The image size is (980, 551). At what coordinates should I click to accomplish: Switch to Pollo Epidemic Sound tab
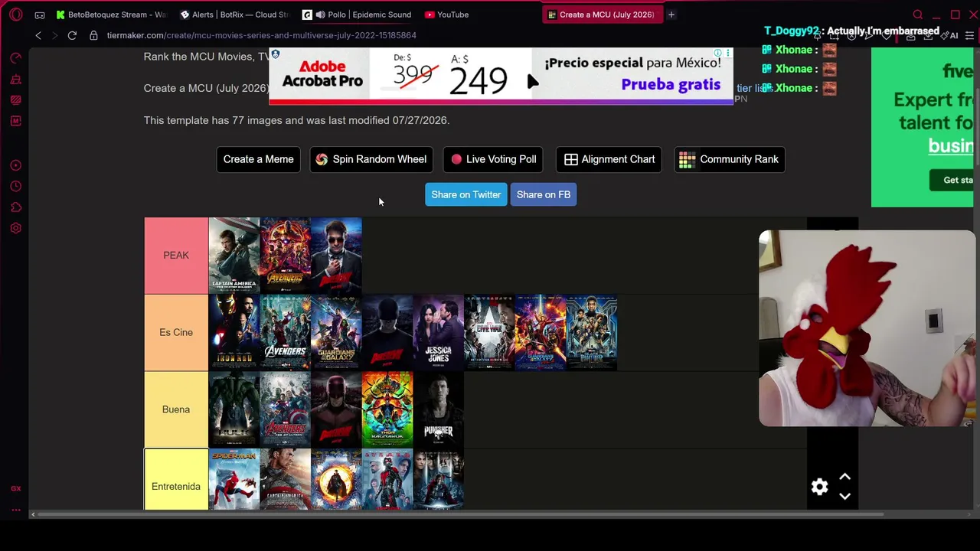pos(358,15)
